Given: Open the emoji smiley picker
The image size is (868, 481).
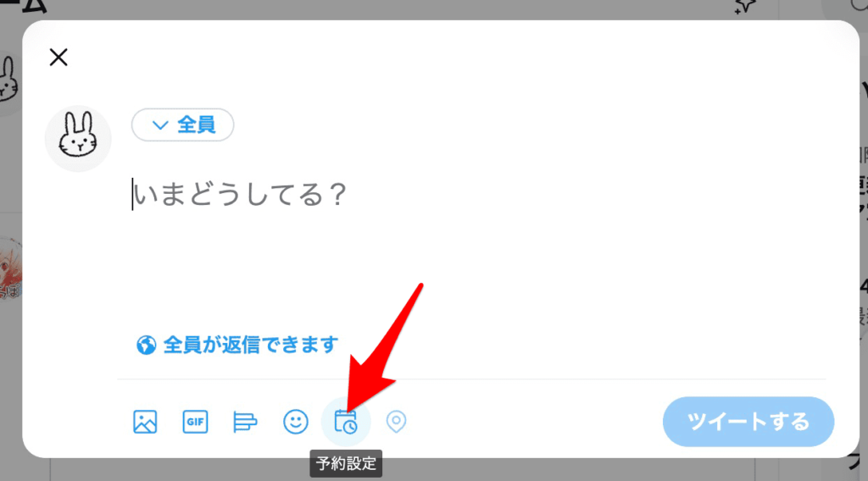Looking at the screenshot, I should pyautogui.click(x=296, y=422).
